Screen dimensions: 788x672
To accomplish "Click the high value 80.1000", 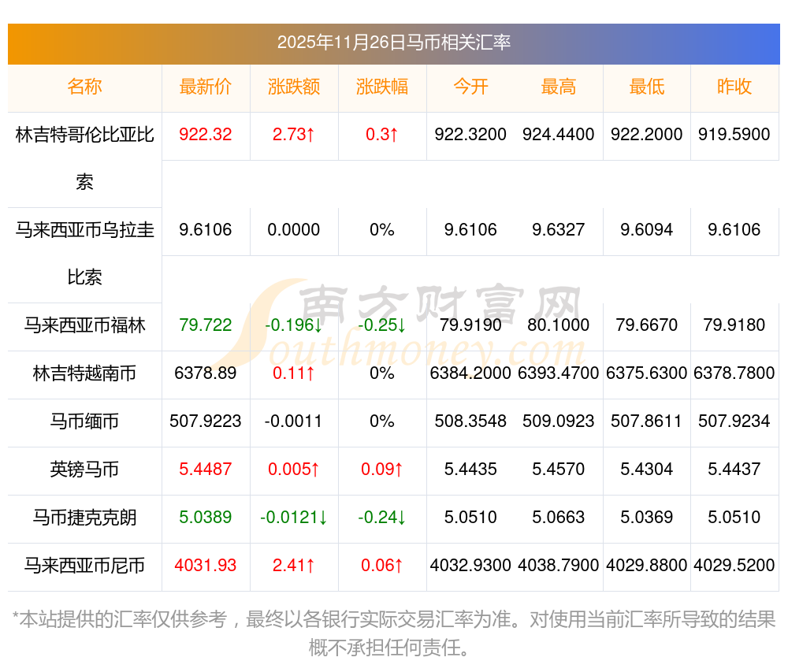I will (x=559, y=325).
